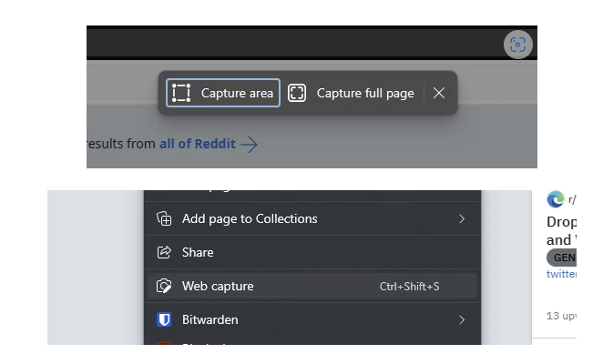Click the arrow next to all of Reddit
The height and width of the screenshot is (364, 603).
(250, 145)
